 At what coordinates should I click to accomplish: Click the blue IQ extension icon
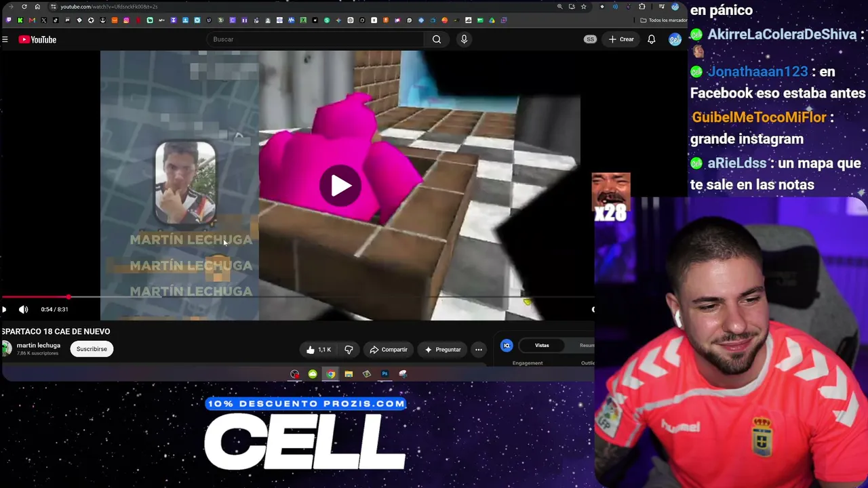[507, 346]
